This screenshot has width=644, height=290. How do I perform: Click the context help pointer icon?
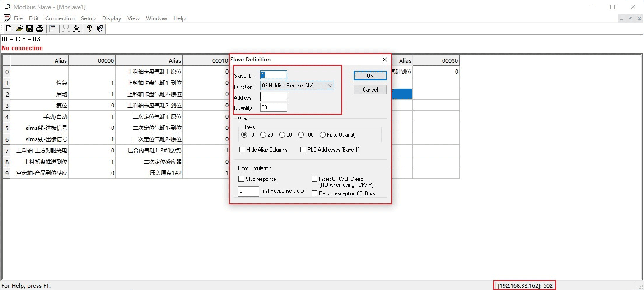tap(100, 28)
